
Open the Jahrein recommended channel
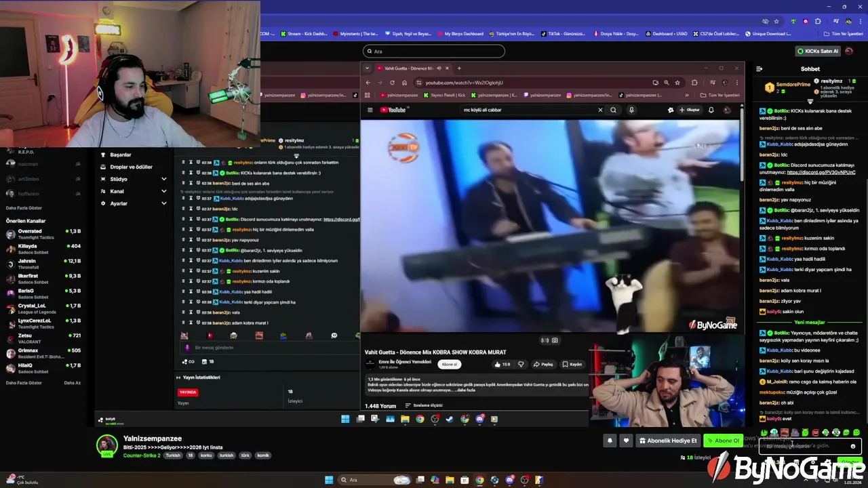click(x=43, y=264)
